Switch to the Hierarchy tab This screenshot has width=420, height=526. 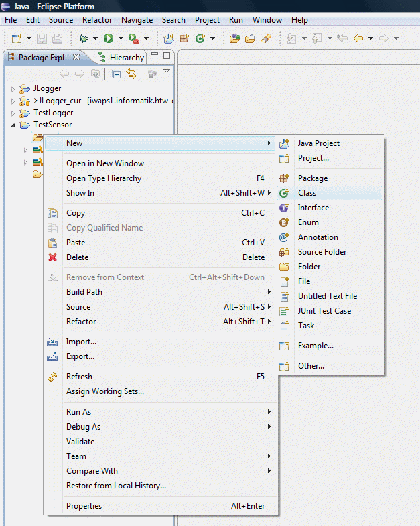(122, 58)
